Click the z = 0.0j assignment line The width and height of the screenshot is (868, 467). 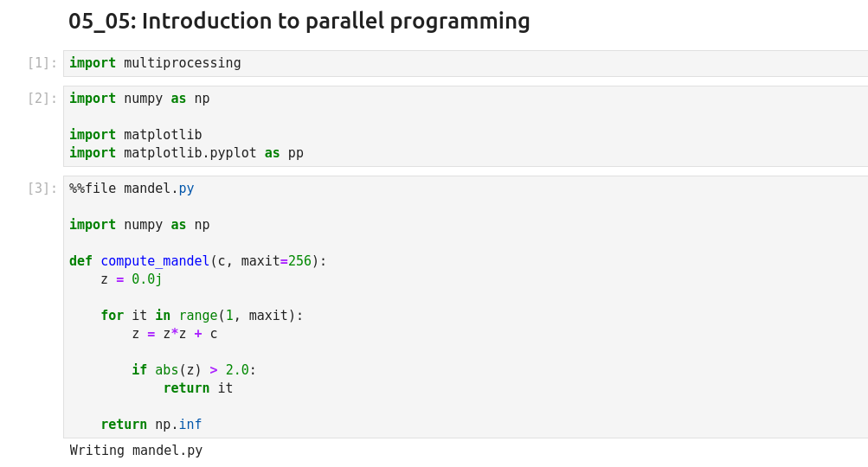point(132,279)
